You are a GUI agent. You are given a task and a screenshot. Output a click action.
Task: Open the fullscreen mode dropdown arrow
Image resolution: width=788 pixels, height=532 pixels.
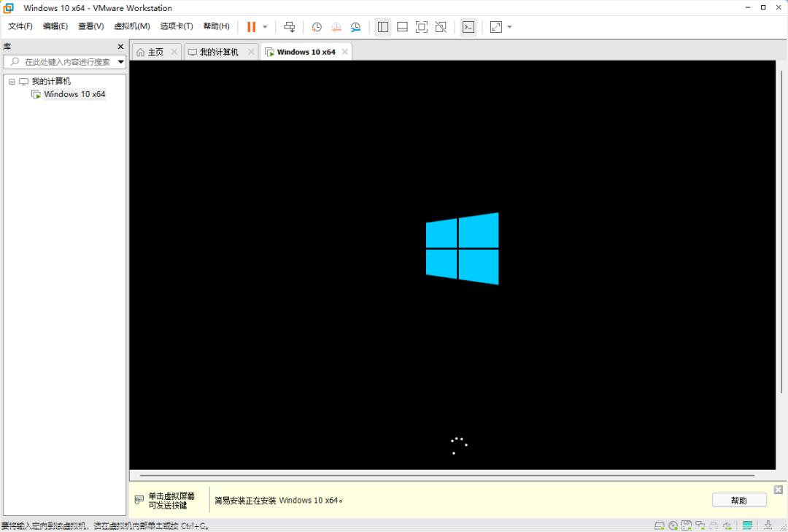click(x=509, y=27)
